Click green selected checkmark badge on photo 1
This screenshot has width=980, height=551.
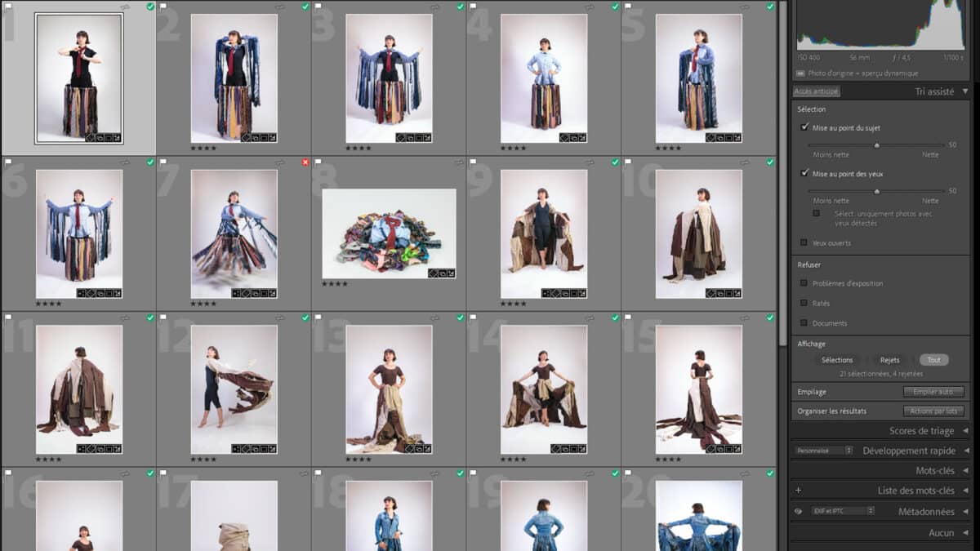click(150, 7)
